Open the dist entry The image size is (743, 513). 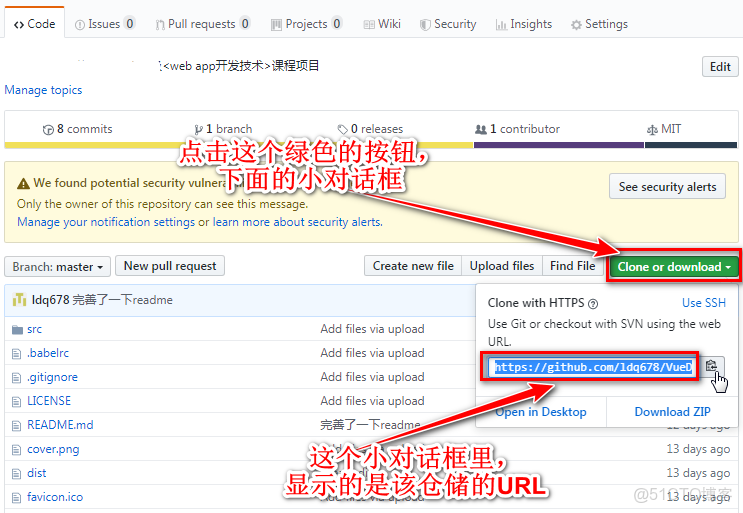(x=36, y=473)
